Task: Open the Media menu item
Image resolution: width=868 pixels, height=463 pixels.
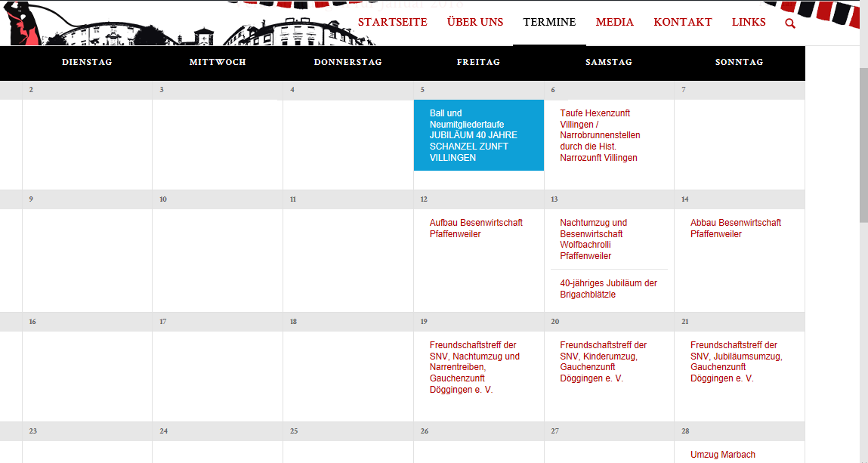Action: point(614,22)
